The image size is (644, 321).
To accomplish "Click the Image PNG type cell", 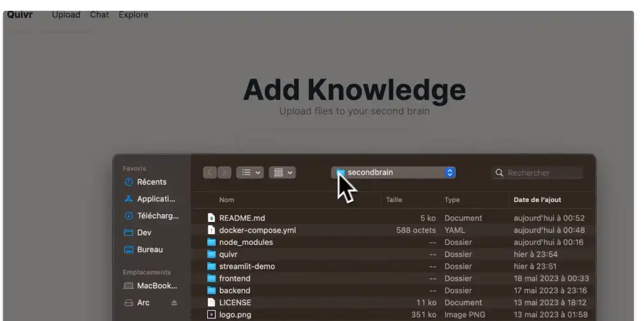I will [465, 315].
